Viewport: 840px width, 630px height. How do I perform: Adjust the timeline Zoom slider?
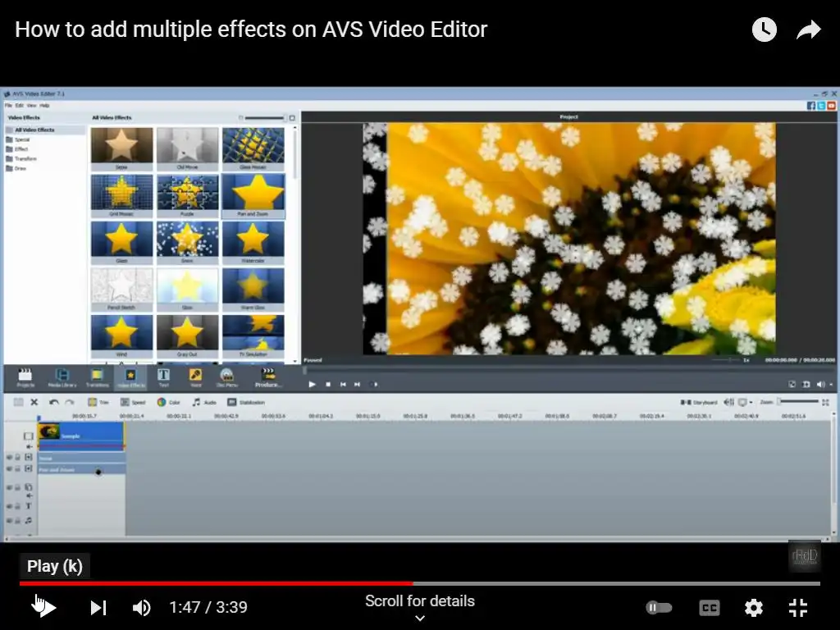point(798,401)
